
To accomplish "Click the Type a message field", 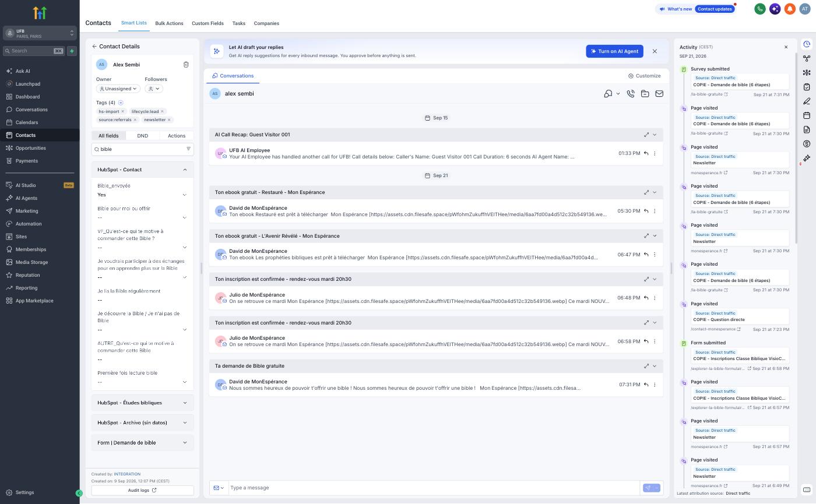I will (433, 488).
